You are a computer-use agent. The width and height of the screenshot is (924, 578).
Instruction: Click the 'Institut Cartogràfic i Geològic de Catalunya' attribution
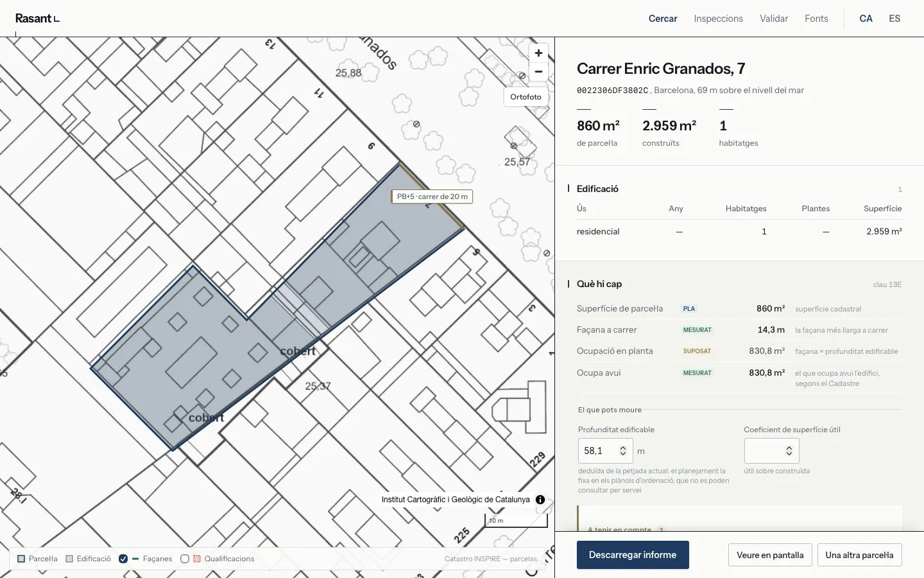(x=456, y=500)
